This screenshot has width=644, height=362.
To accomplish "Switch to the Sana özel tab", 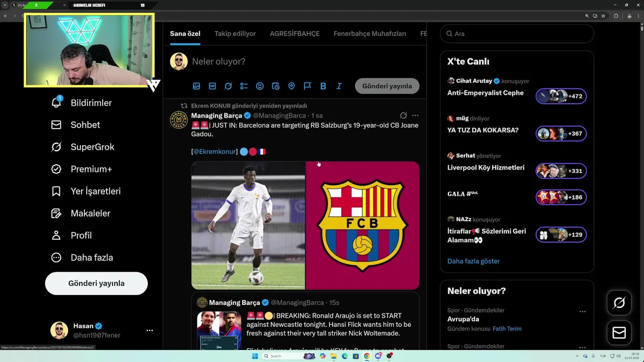I will 185,34.
